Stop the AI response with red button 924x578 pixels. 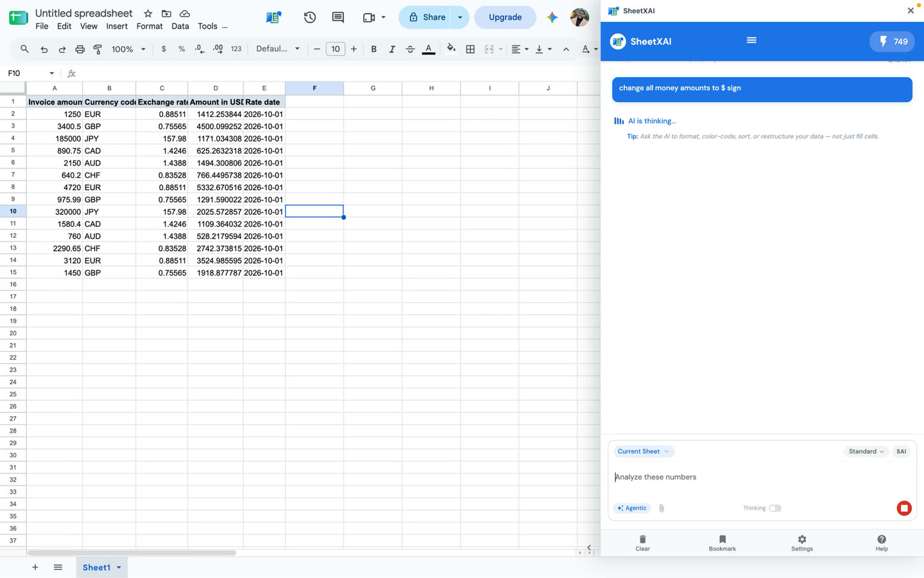click(904, 508)
